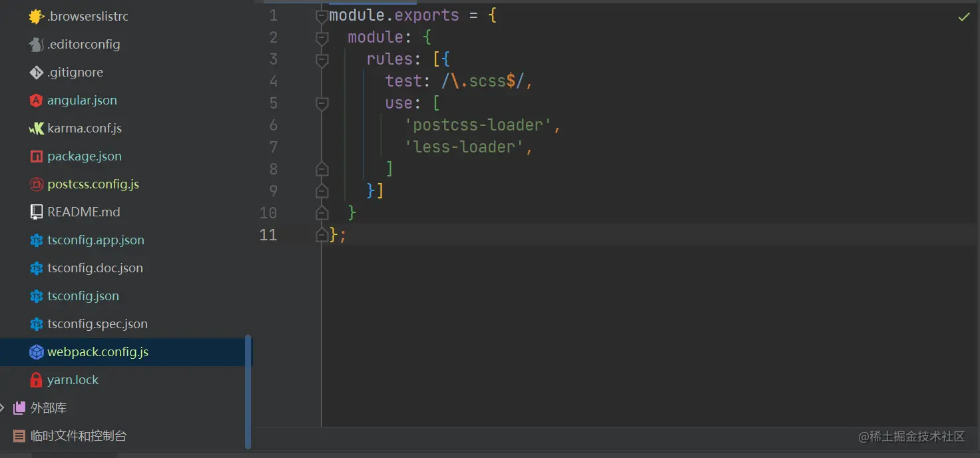
Task: Click the tsconfig.app.json file icon
Action: pos(37,240)
